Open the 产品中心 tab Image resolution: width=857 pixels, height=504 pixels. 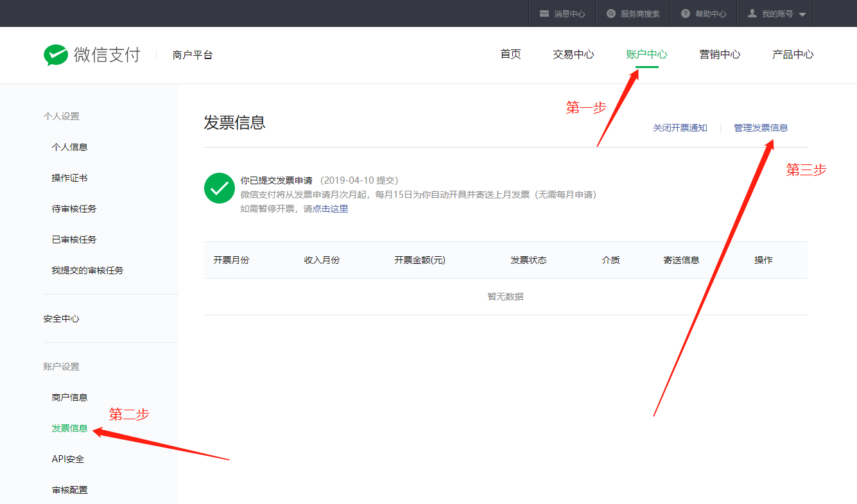tap(792, 55)
